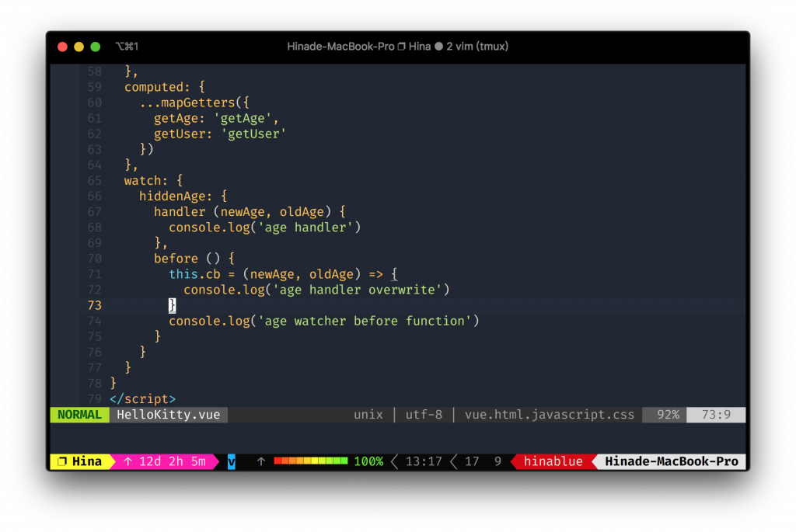Click line number 59
This screenshot has height=532, width=796.
coord(94,87)
